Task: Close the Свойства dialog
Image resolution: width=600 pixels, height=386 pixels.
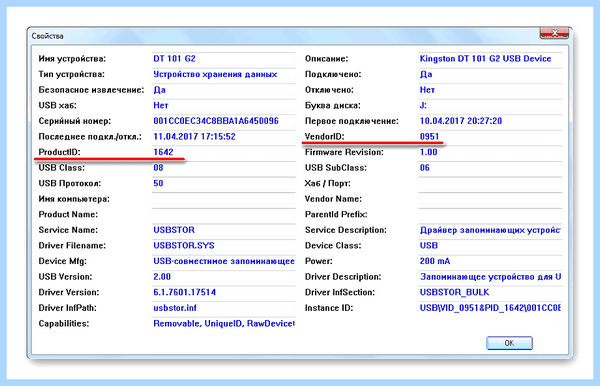Action: tap(554, 33)
